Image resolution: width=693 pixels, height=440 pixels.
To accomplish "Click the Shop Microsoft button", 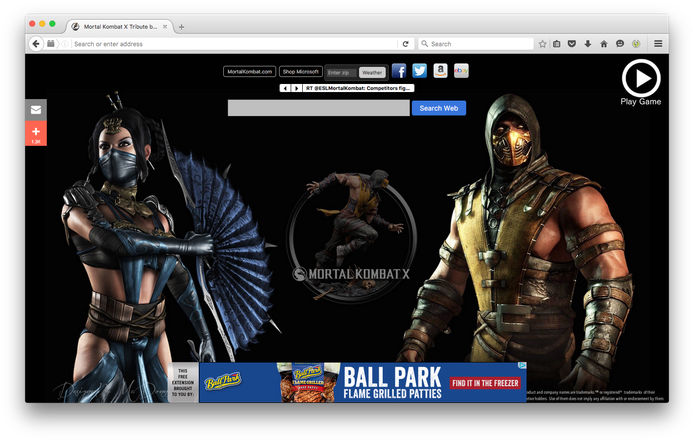I will pyautogui.click(x=300, y=72).
